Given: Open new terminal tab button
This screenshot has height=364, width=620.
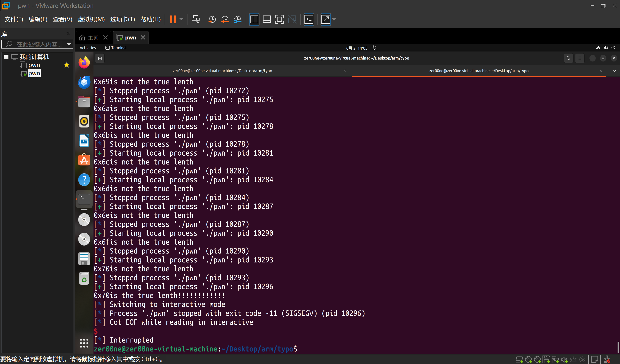Looking at the screenshot, I should (x=100, y=58).
